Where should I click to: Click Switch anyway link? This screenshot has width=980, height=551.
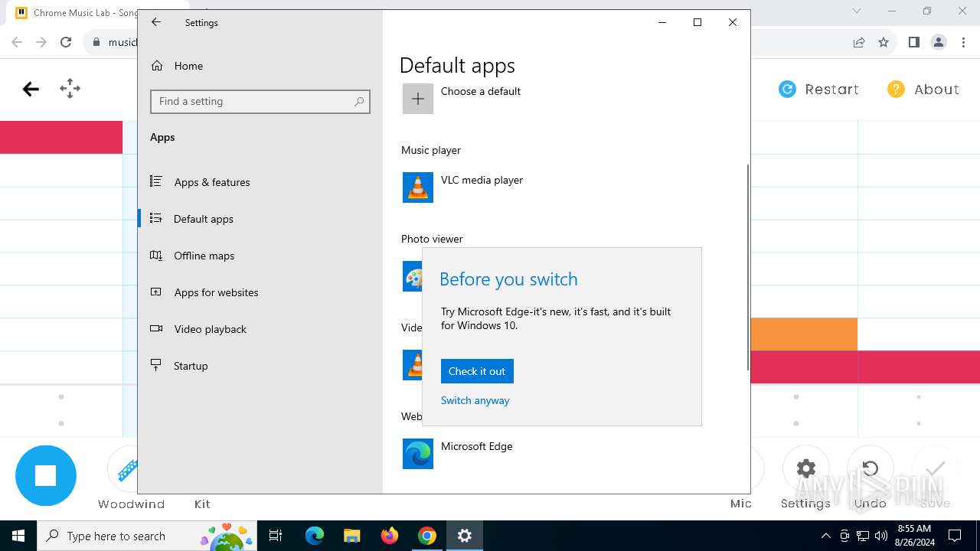pyautogui.click(x=475, y=400)
